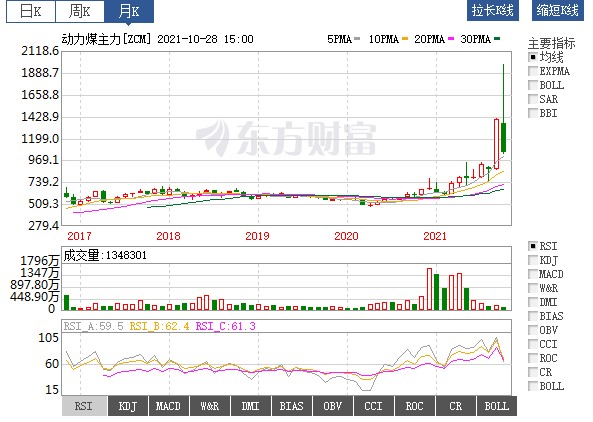Select the 月K monthly chart tab
593x422 pixels.
click(x=129, y=11)
